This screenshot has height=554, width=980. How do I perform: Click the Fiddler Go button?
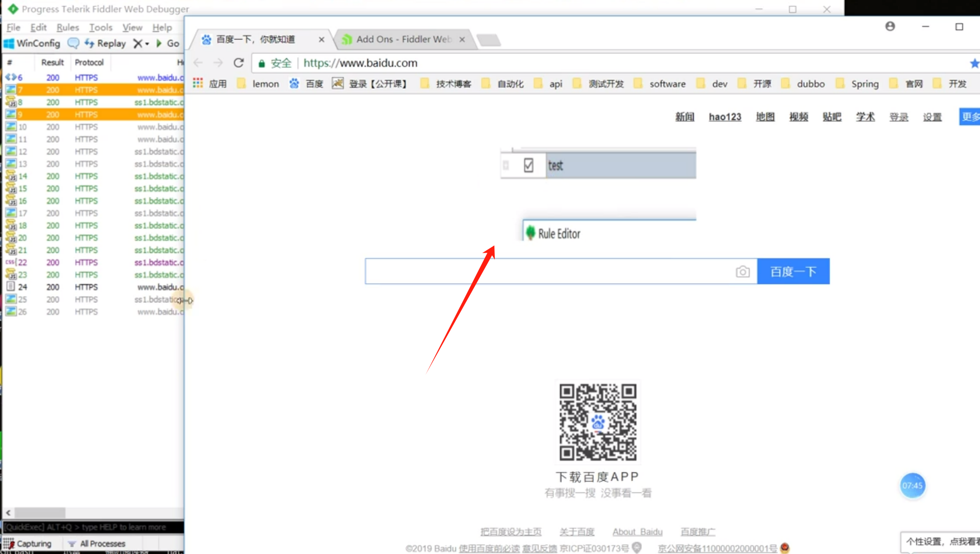pyautogui.click(x=168, y=44)
